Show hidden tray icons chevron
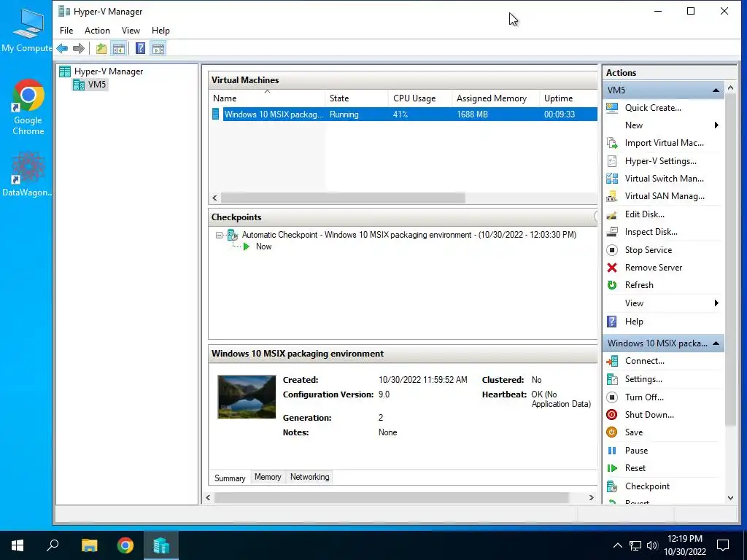 tap(617, 545)
